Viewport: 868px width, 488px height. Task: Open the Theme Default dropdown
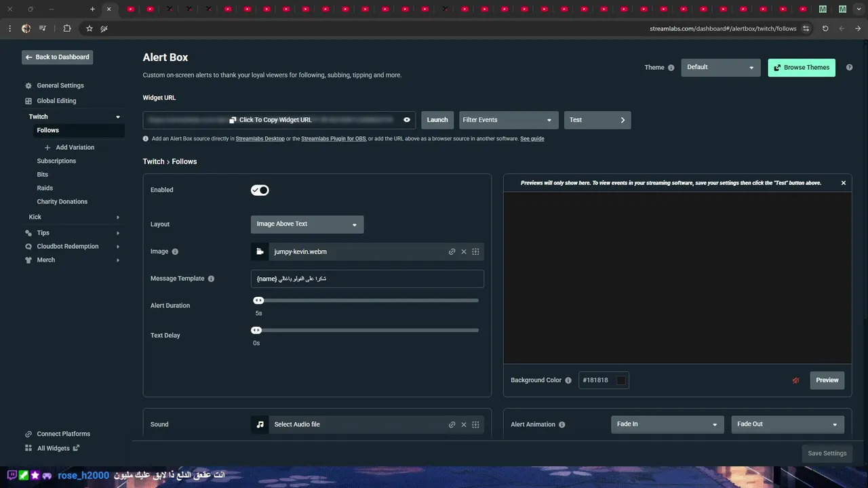pos(721,68)
